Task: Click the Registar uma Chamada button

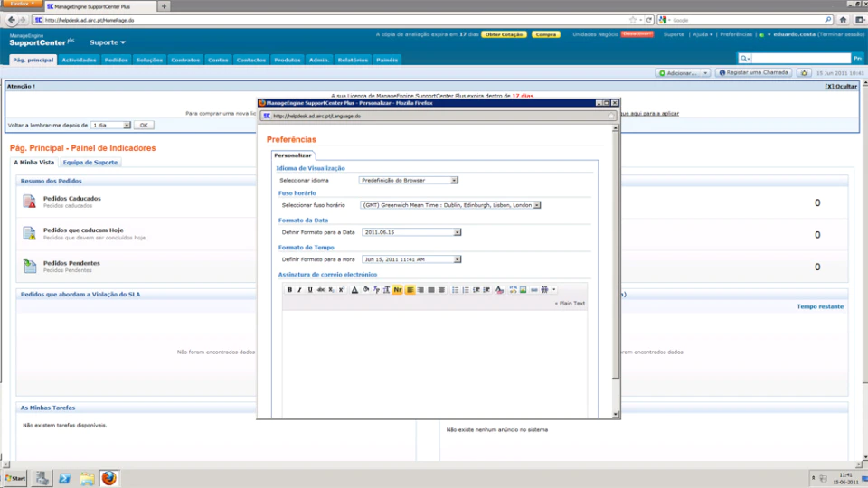Action: 753,73
